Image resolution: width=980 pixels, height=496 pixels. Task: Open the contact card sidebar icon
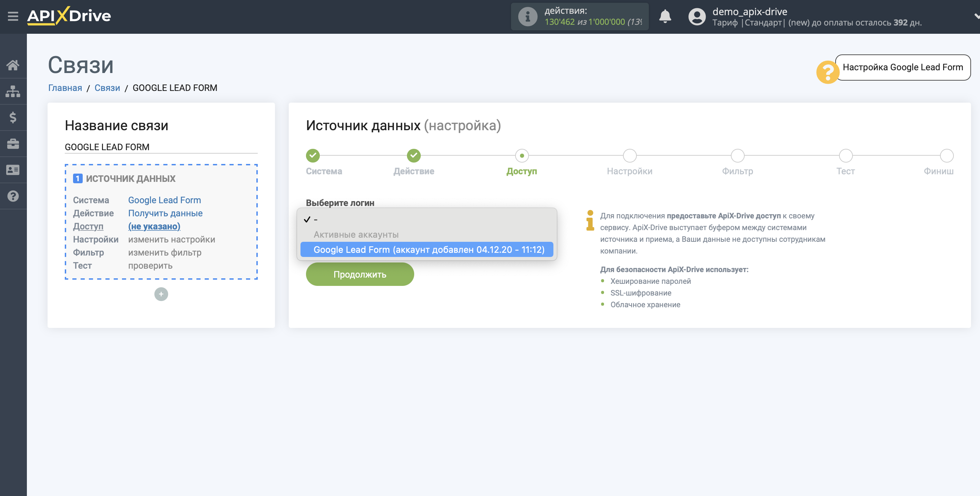(13, 170)
